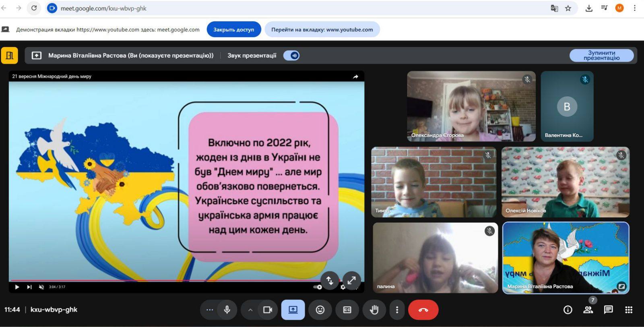Open the Chrome browser menu
The image size is (644, 327).
(635, 8)
